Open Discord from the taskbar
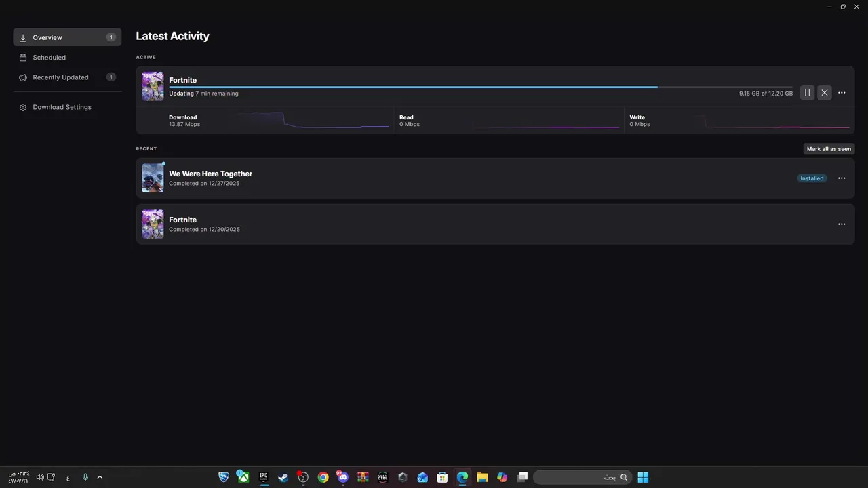The image size is (868, 488). [342, 477]
